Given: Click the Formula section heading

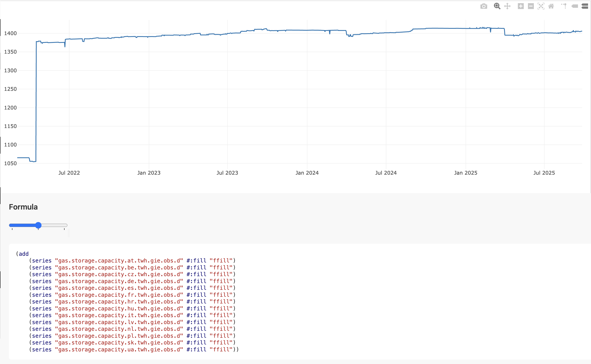Looking at the screenshot, I should [x=23, y=207].
